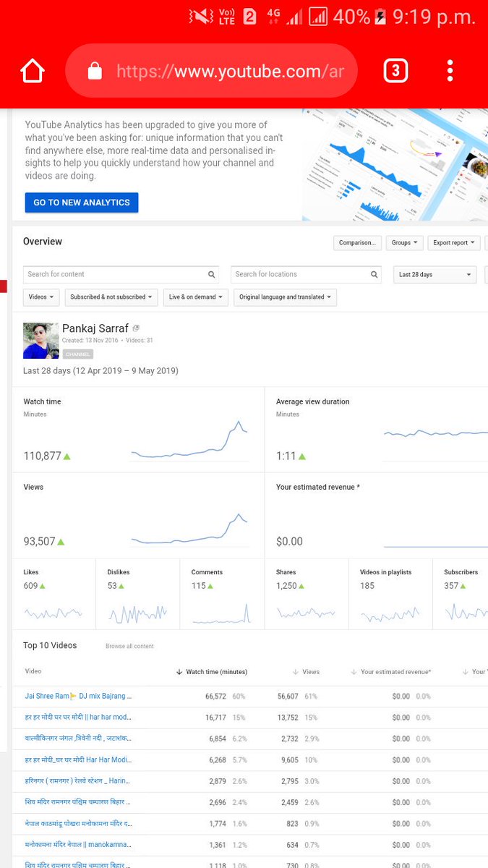
Task: Expand the Videos filter dropdown
Action: coord(41,297)
